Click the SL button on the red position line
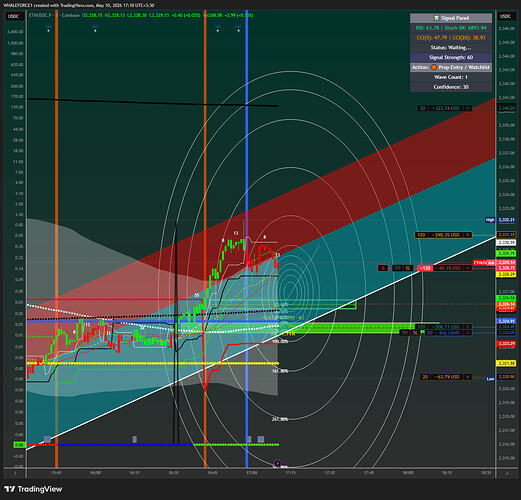Screen dimensions: 521x500 tap(408, 268)
